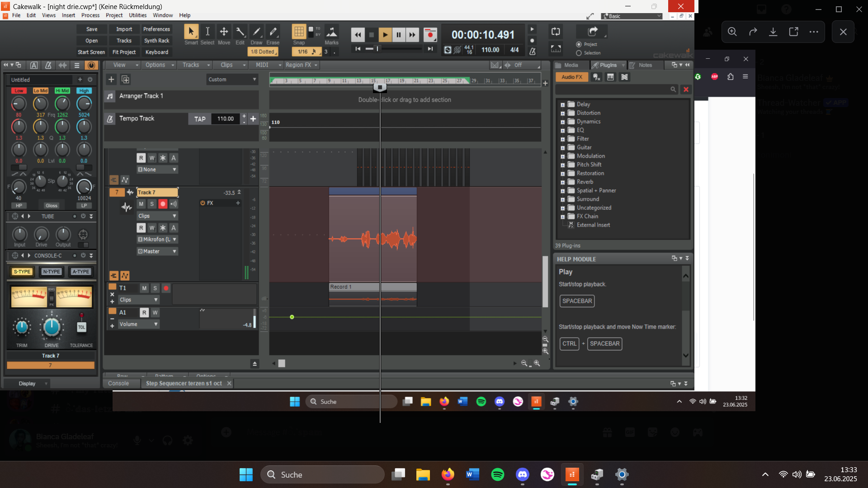The width and height of the screenshot is (868, 488).
Task: Mute Track 7 with M button
Action: pos(141,204)
